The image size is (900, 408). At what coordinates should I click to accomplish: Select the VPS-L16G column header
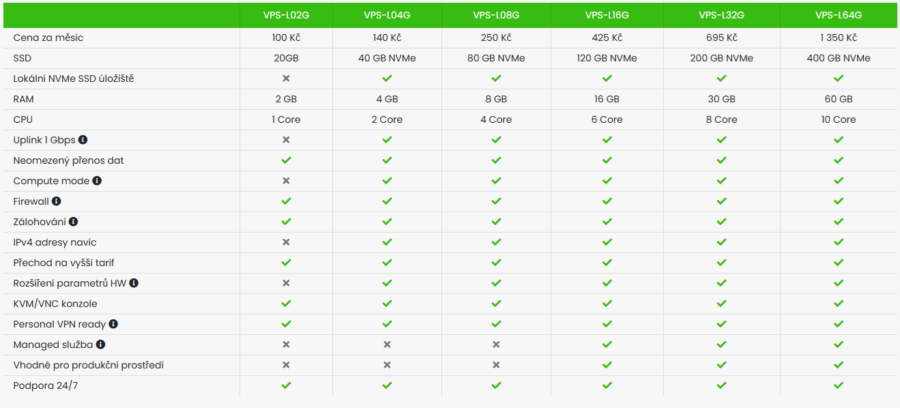pyautogui.click(x=607, y=15)
